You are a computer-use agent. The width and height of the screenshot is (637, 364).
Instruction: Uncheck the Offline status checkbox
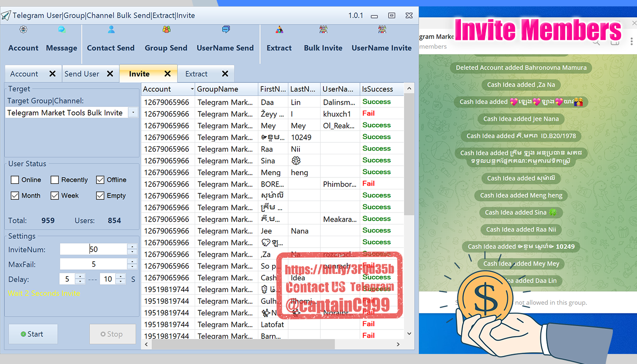[x=100, y=180]
